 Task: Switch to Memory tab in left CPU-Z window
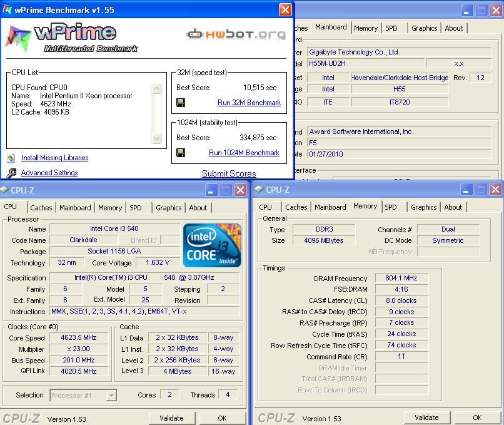(110, 208)
